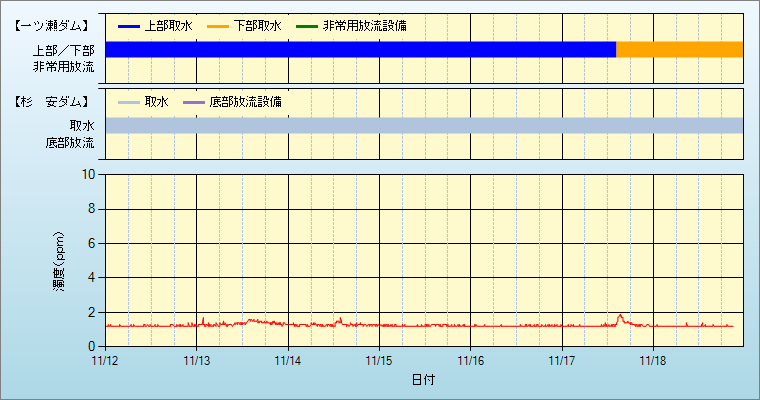Click the 非常用放流 row label
760x400 pixels.
pos(64,67)
